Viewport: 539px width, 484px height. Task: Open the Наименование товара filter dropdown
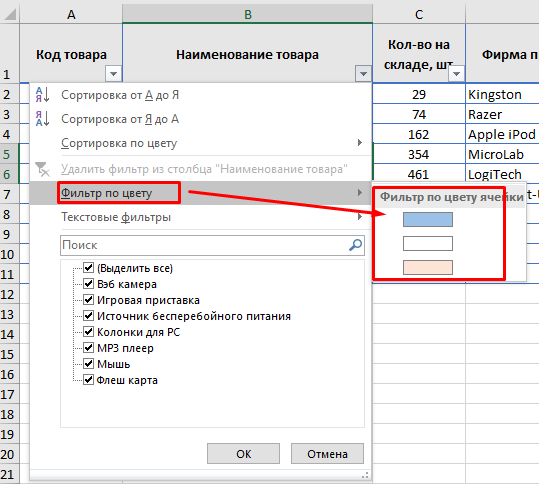tap(363, 74)
